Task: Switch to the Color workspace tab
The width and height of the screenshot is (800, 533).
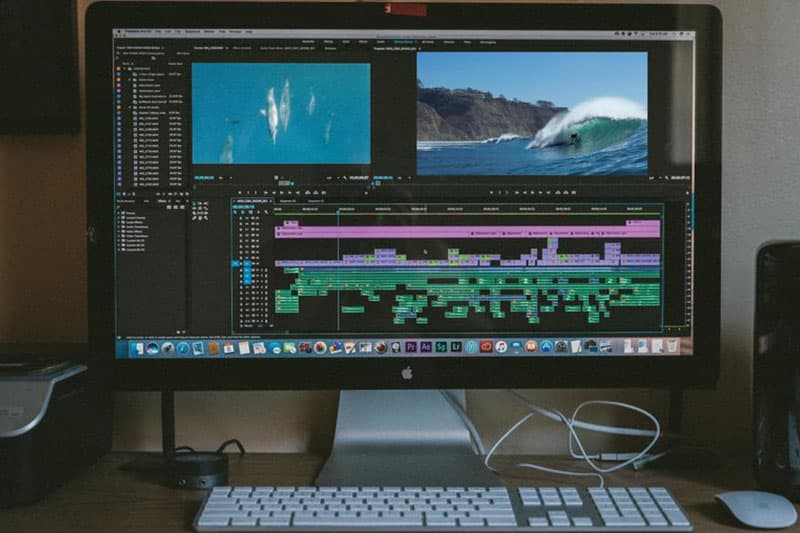Action: coord(346,41)
